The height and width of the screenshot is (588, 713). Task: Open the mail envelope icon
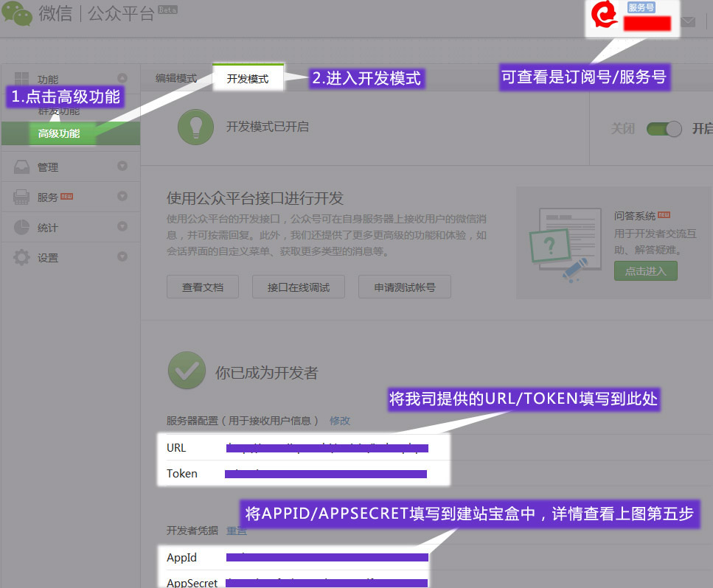pyautogui.click(x=688, y=22)
